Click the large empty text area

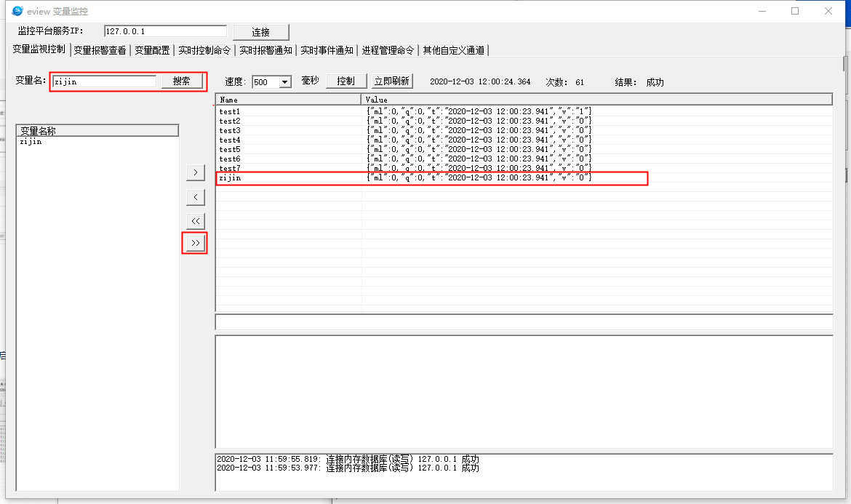[524, 392]
